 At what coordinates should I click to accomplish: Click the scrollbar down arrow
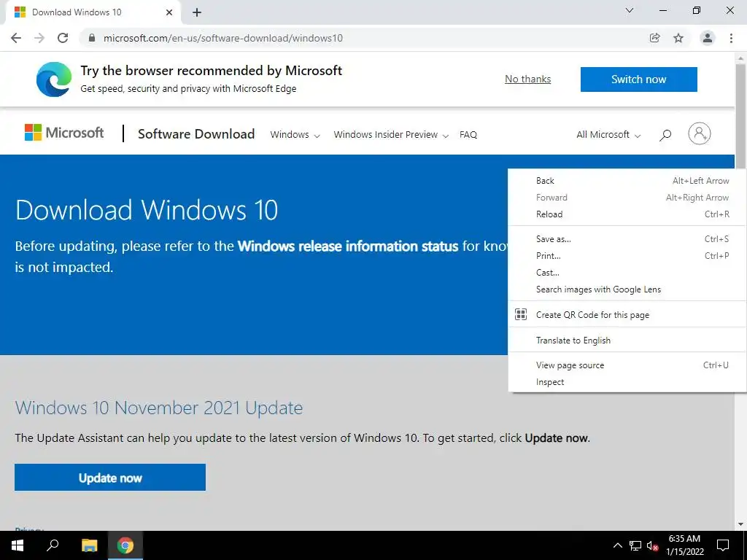740,524
